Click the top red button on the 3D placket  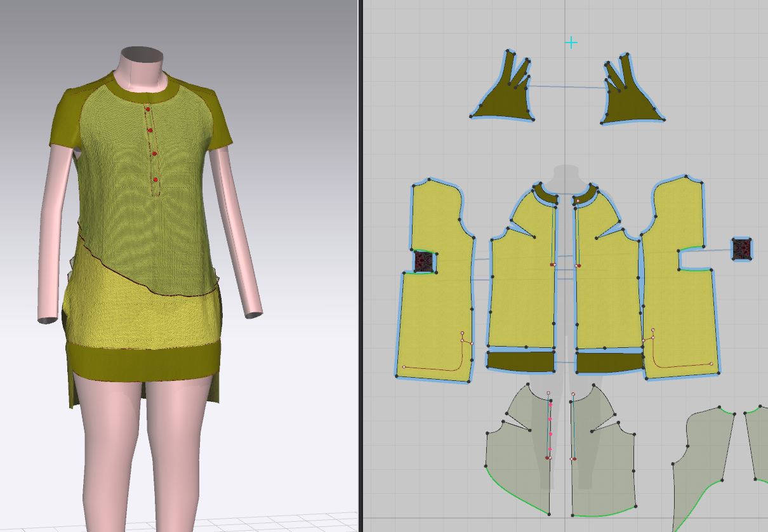tap(148, 110)
